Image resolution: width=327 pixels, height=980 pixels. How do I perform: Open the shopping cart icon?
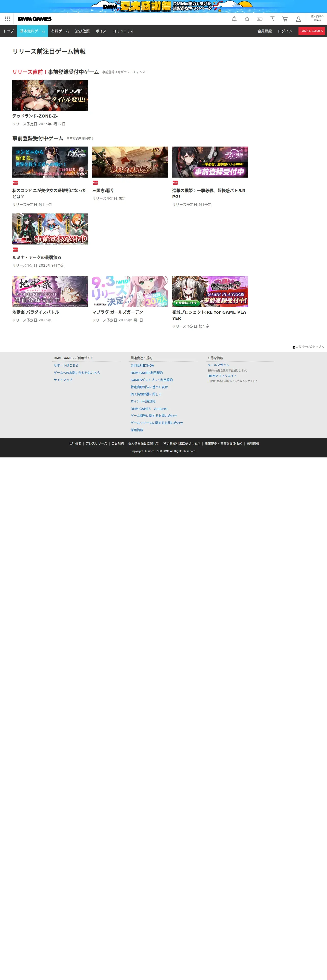285,19
